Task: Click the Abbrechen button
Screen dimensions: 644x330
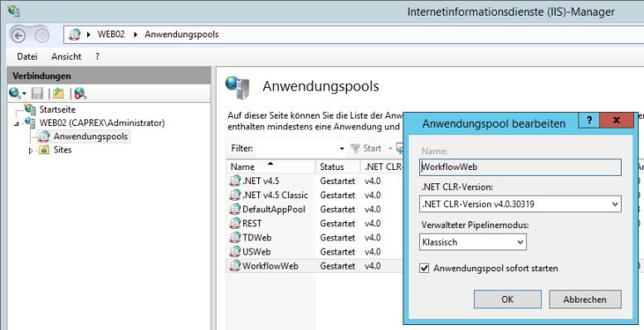Action: pos(585,299)
